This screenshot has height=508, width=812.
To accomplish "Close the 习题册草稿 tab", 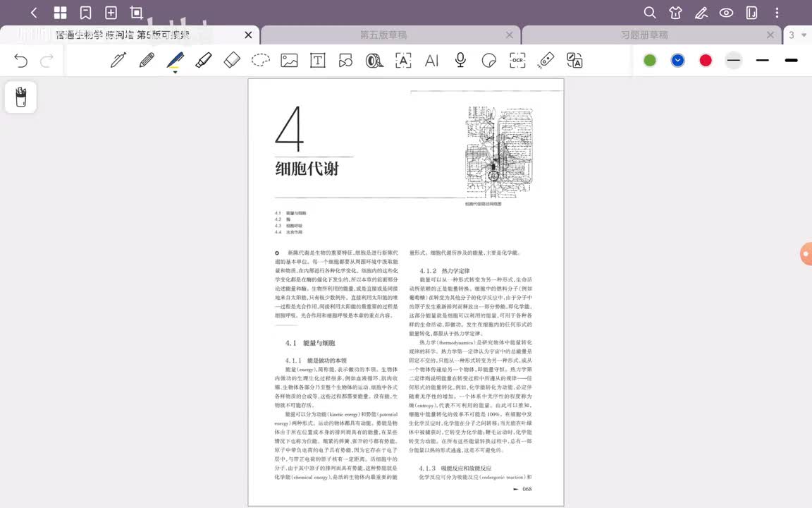I will pyautogui.click(x=770, y=35).
